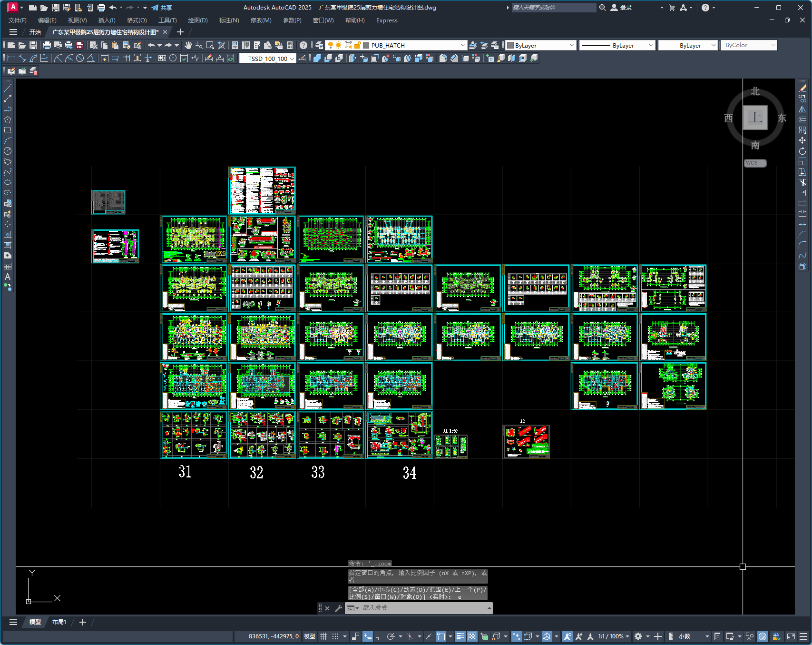Click the gray ByLayer color swatch

pos(510,45)
